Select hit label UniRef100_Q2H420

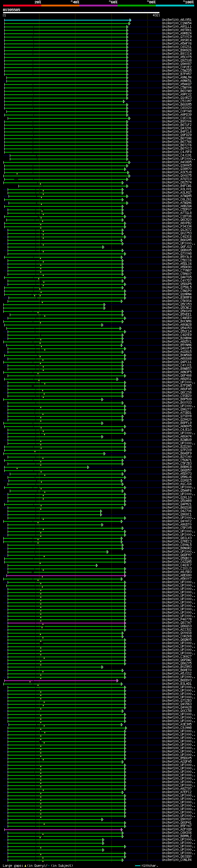(x=177, y=419)
